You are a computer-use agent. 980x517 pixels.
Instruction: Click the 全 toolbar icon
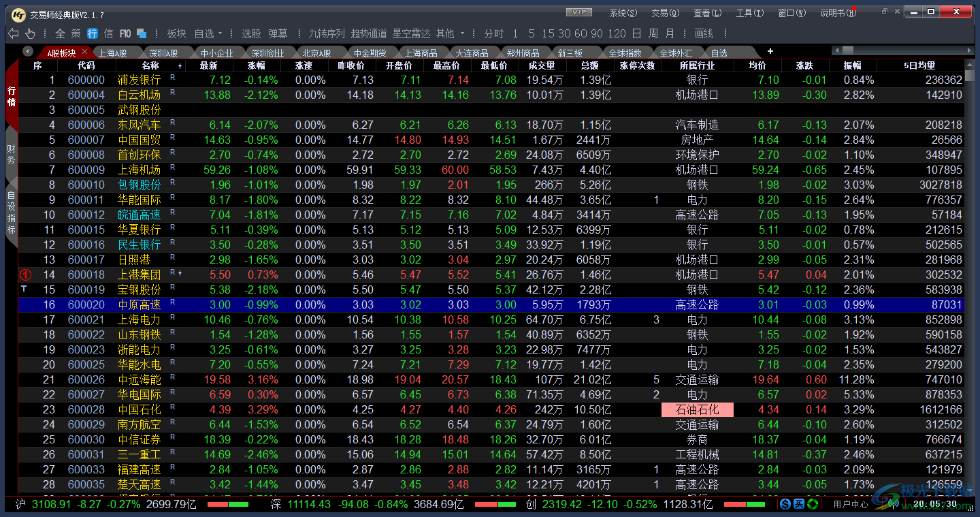click(x=60, y=33)
